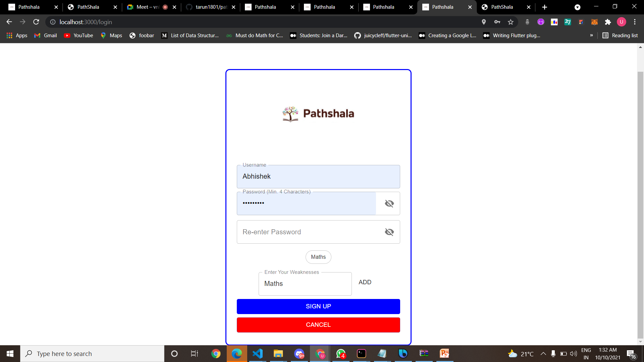Click the MetaMask fox extension icon
The image size is (644, 362).
(x=594, y=22)
